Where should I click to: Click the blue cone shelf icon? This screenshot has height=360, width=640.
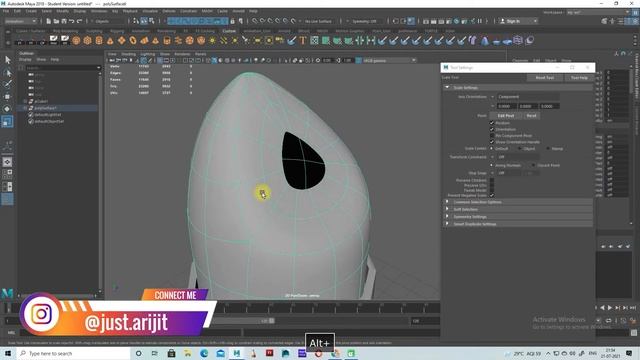point(484,40)
